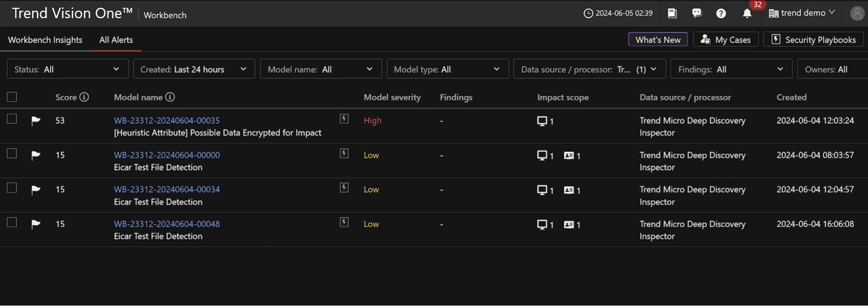Viewport: 868px width, 308px height.
Task: Open the Created Last 24 hours dropdown
Action: pos(194,69)
